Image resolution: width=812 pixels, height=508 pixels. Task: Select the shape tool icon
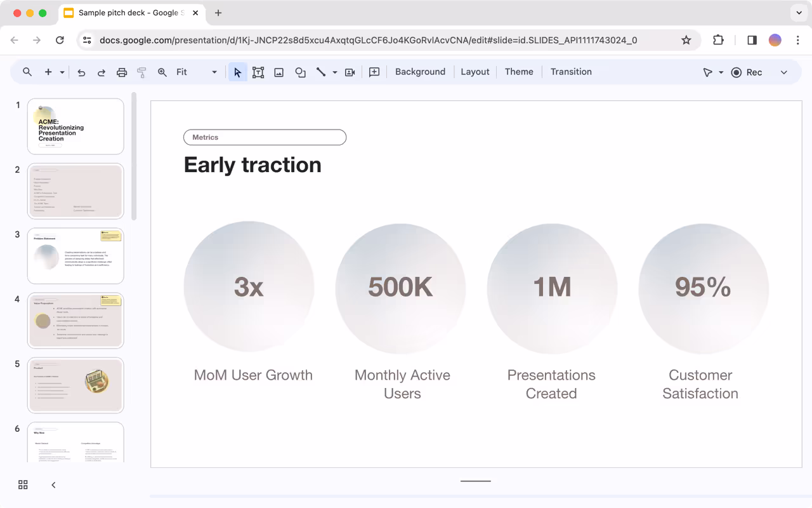pos(300,72)
